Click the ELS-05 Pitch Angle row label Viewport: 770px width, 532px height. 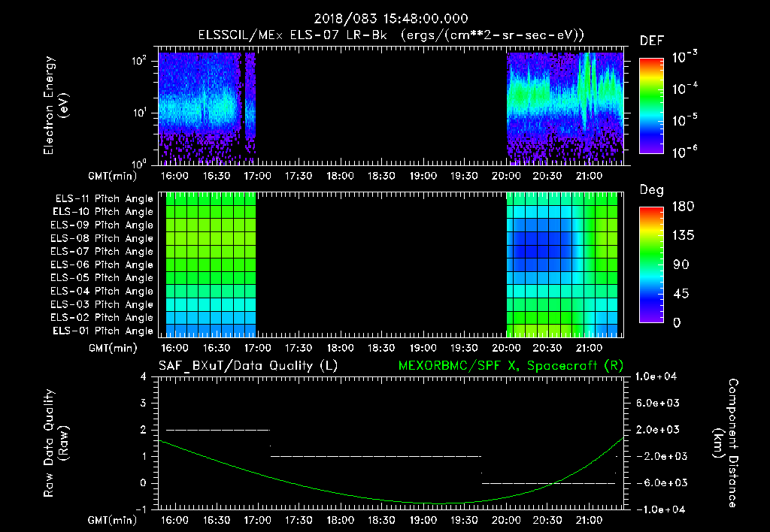click(x=102, y=278)
